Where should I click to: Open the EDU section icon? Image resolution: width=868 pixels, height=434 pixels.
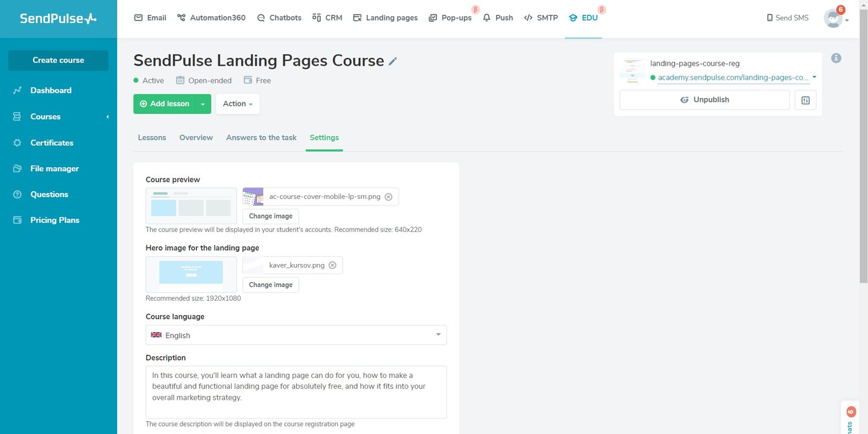pyautogui.click(x=572, y=17)
